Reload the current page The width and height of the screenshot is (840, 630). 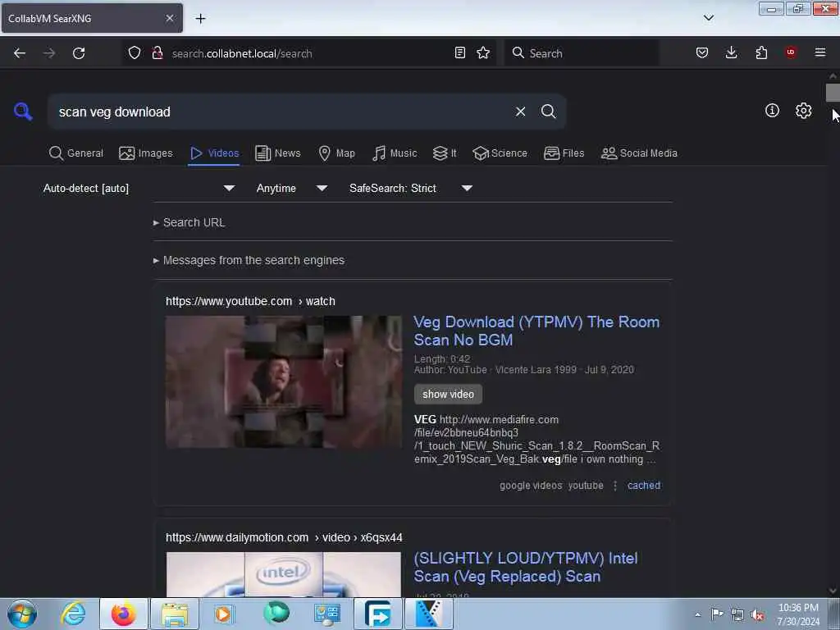[79, 53]
